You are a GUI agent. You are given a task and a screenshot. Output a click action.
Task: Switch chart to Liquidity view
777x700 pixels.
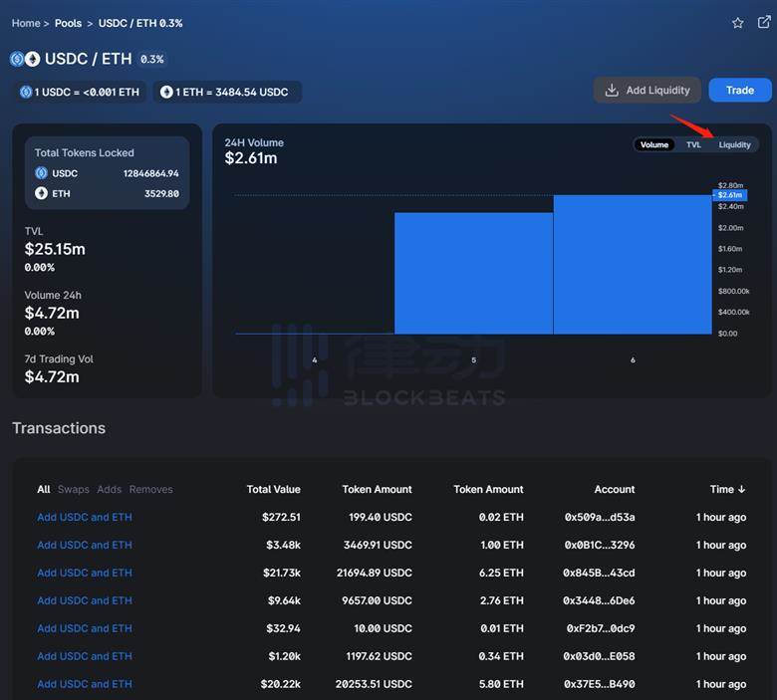(x=734, y=144)
